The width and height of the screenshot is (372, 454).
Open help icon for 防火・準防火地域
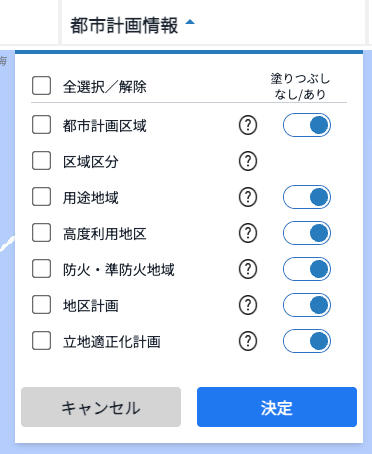click(x=248, y=269)
